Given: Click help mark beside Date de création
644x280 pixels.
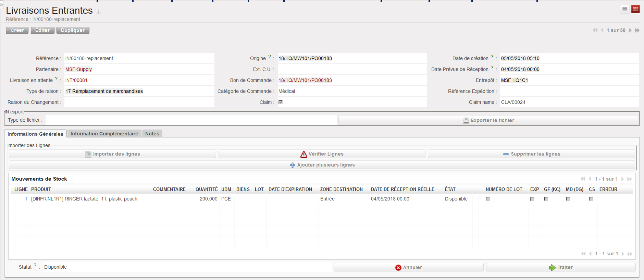Looking at the screenshot, I should pyautogui.click(x=492, y=57).
